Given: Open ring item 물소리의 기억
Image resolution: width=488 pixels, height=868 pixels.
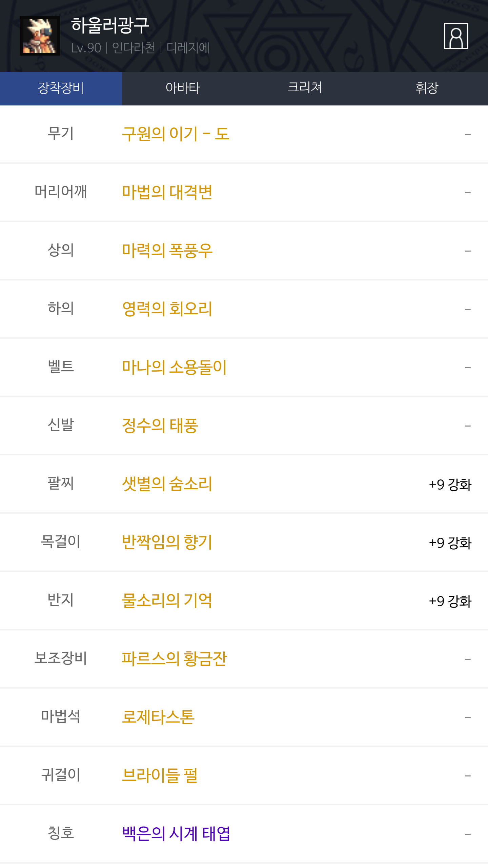Looking at the screenshot, I should pos(167,600).
